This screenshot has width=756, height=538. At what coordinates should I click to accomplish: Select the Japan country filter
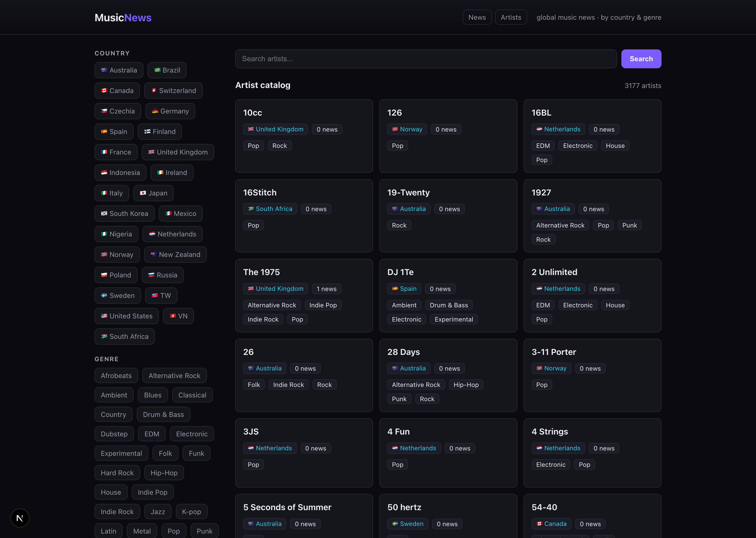[x=153, y=193]
